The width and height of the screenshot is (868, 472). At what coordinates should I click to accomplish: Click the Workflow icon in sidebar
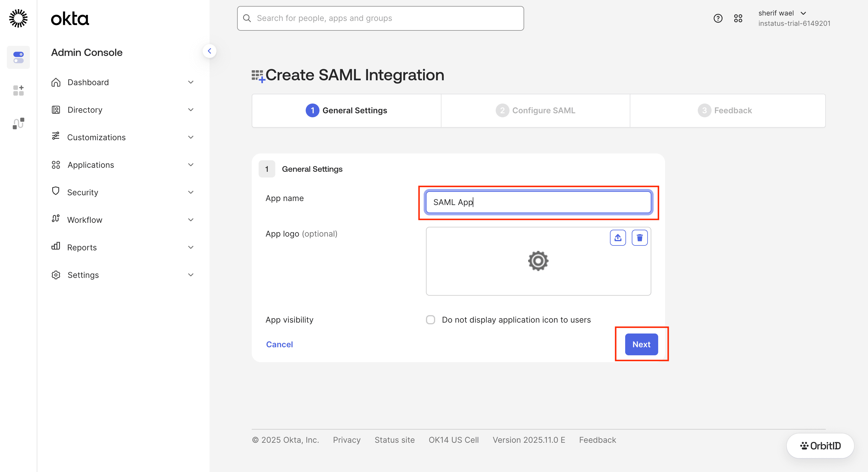pos(56,219)
